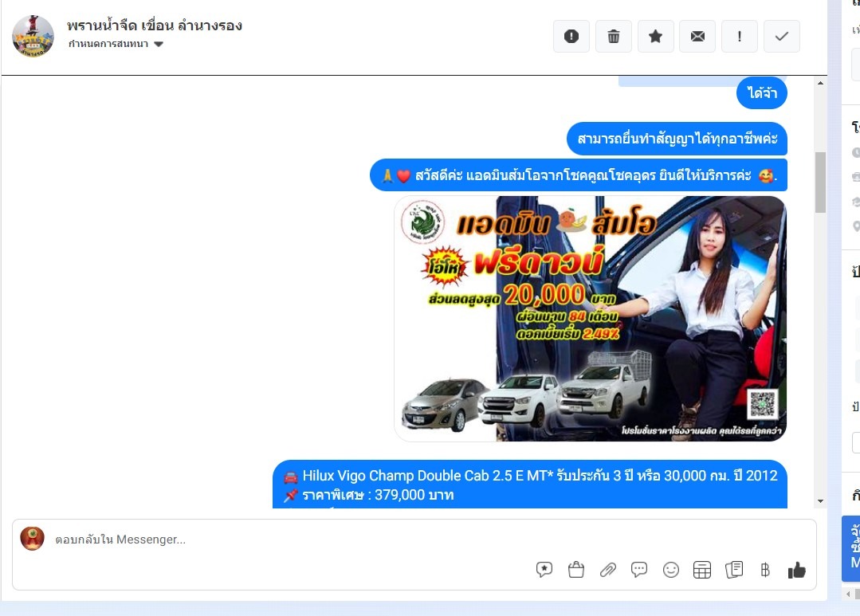Viewport: 860px width, 616px height.
Task: Mark conversation unread with envelope icon
Action: 697,36
